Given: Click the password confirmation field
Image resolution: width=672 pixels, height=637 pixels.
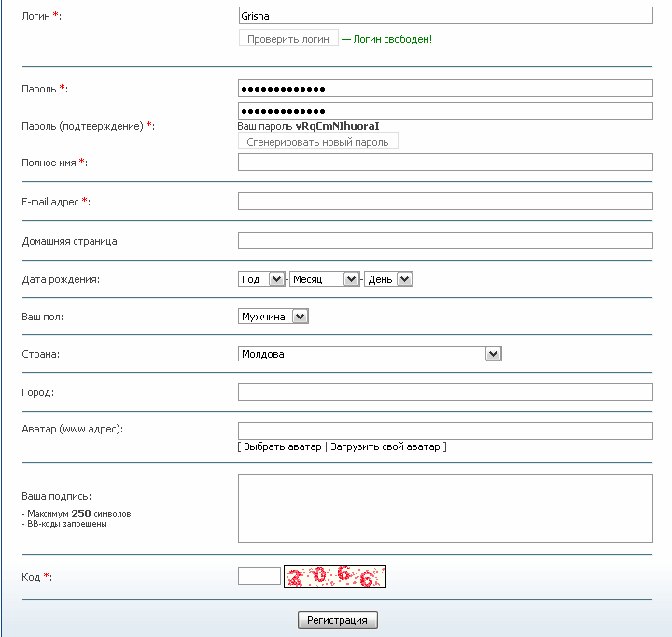Looking at the screenshot, I should 445,111.
